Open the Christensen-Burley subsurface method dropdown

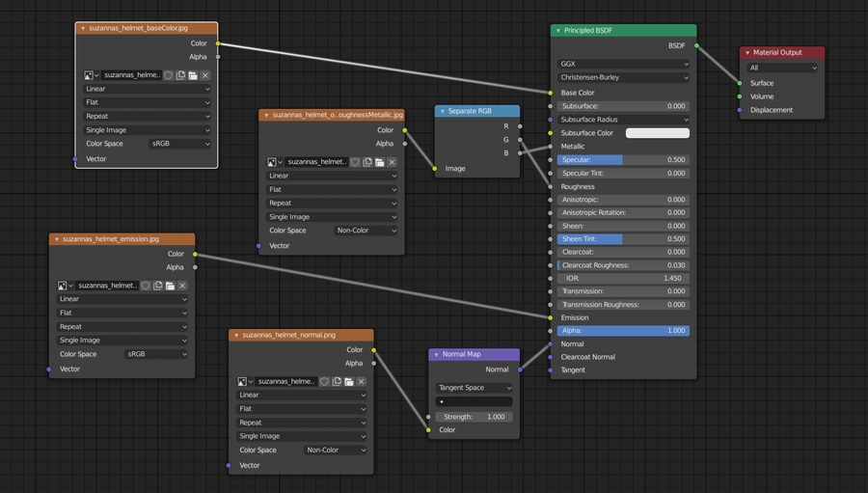pyautogui.click(x=624, y=77)
